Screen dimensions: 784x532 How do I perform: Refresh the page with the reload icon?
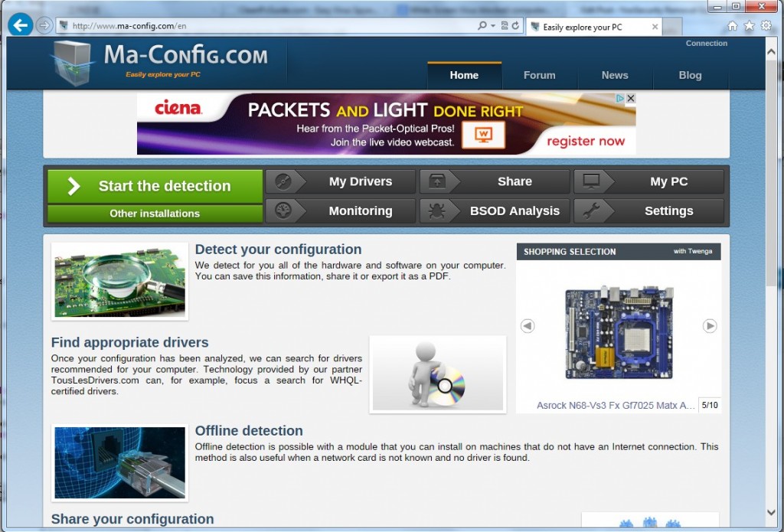pyautogui.click(x=515, y=25)
